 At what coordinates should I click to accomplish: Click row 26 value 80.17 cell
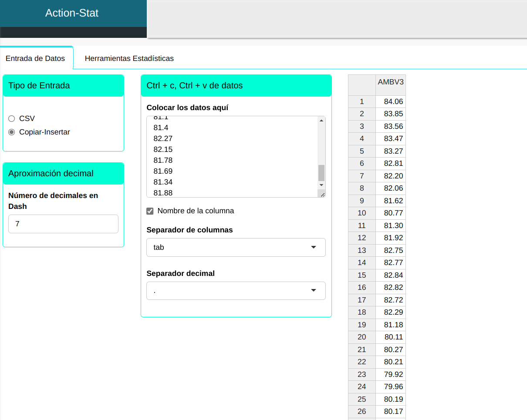(x=390, y=411)
